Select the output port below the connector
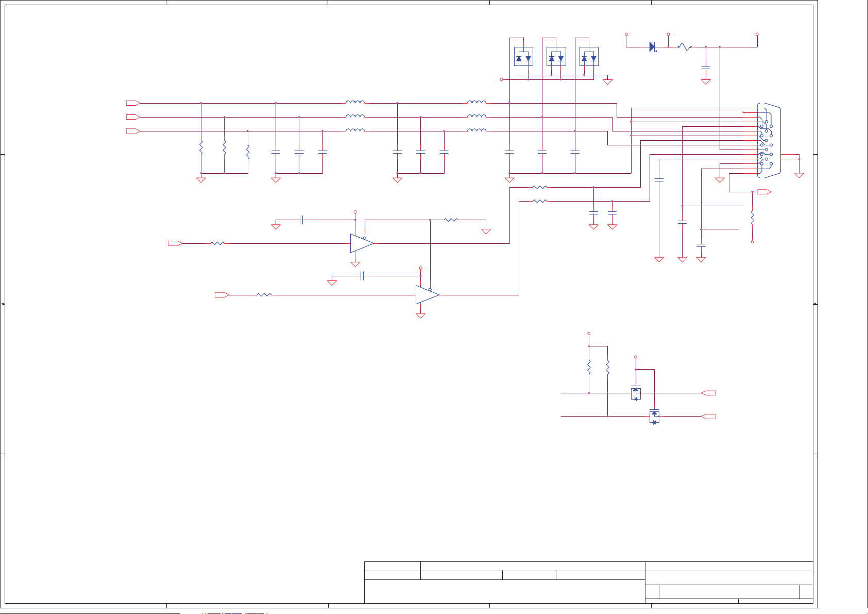This screenshot has width=868, height=614. point(764,192)
